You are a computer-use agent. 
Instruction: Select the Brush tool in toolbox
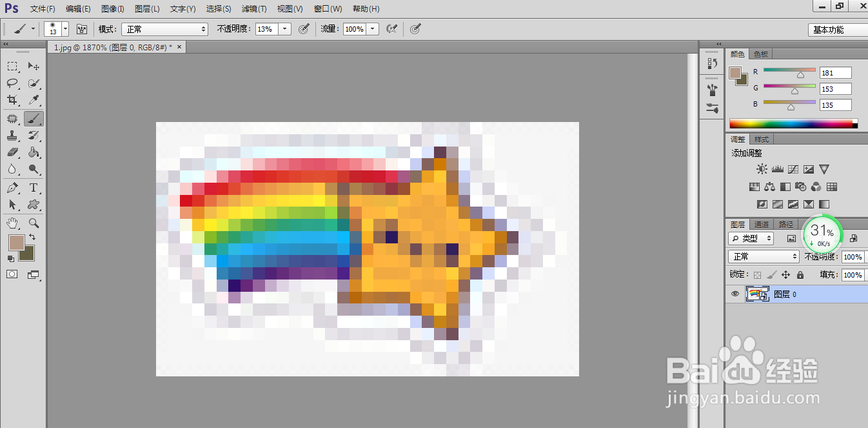34,119
